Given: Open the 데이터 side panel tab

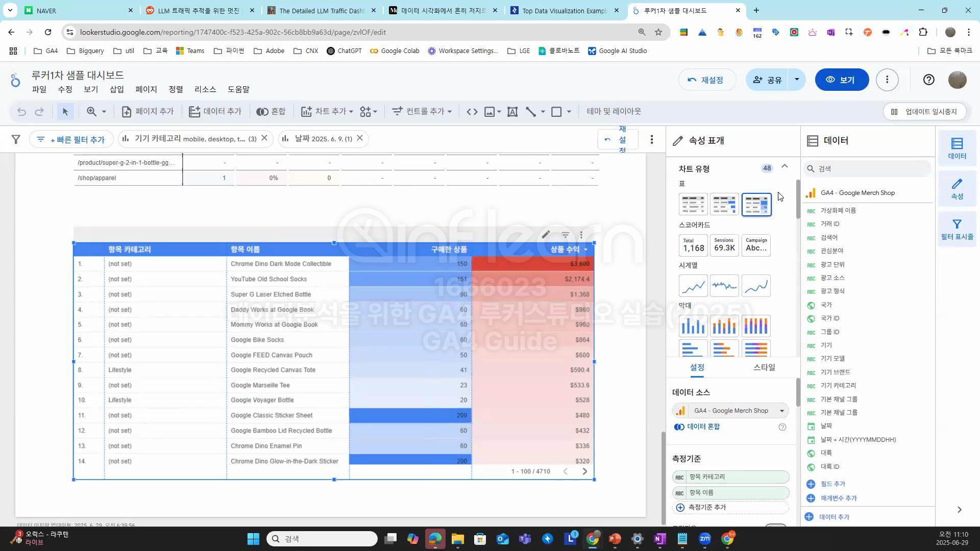Looking at the screenshot, I should click(957, 148).
